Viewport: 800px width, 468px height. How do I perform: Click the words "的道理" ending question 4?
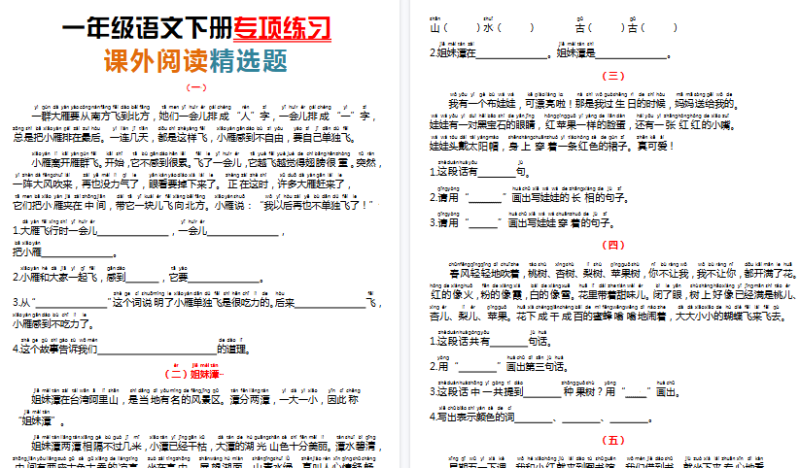pos(233,350)
